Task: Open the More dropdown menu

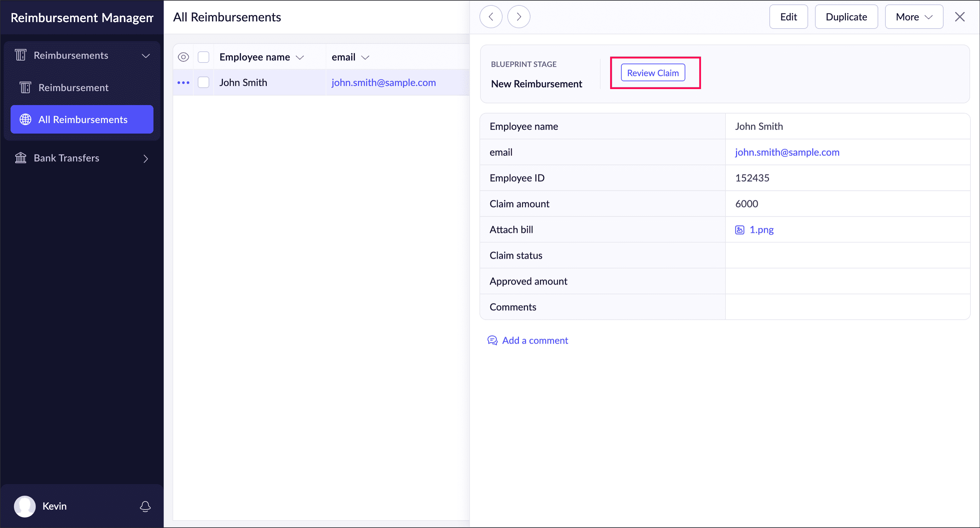Action: coord(913,17)
